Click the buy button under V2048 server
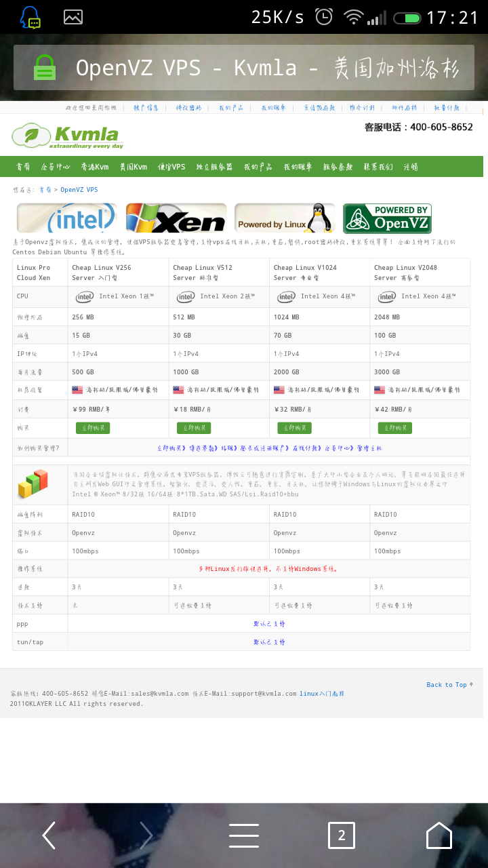488x868 pixels. click(395, 428)
